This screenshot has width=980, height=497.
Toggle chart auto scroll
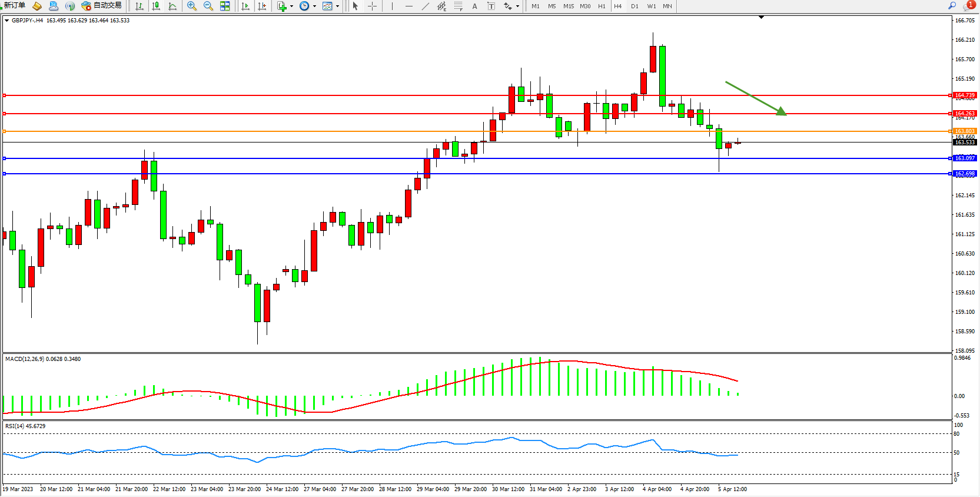245,6
